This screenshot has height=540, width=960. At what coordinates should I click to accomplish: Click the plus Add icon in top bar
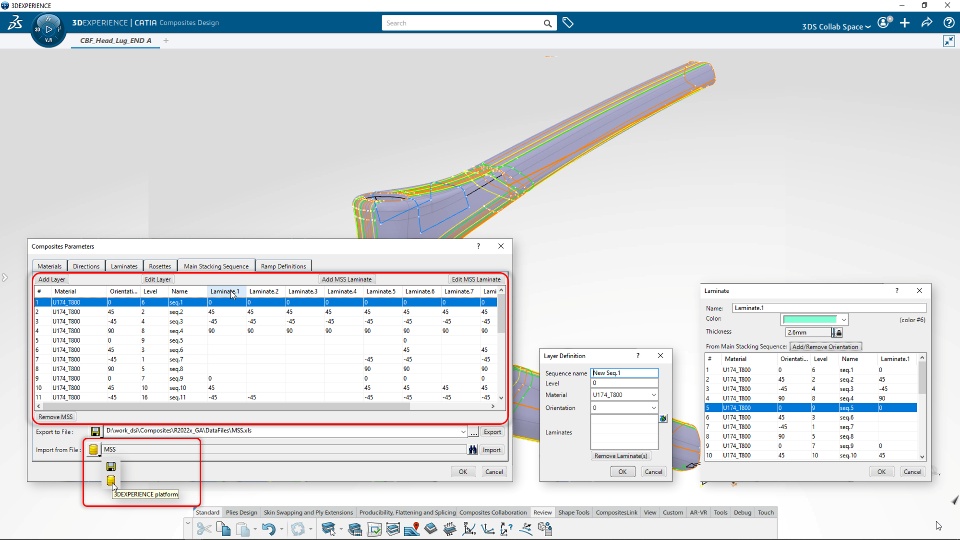coord(905,23)
